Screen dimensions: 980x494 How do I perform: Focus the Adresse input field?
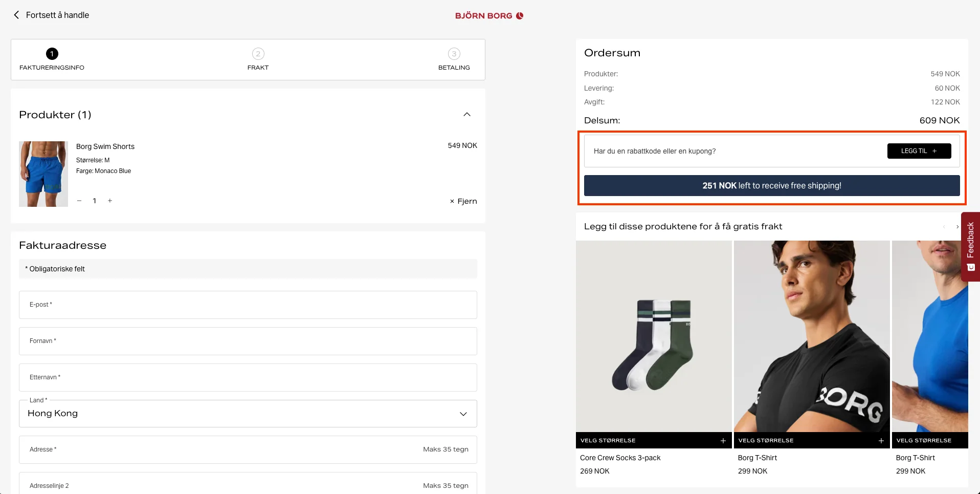pos(248,449)
